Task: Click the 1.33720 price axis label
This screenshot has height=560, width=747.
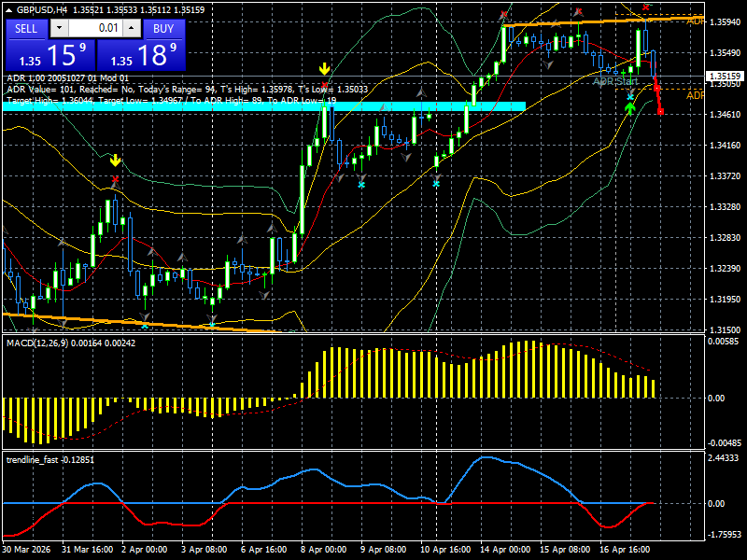Action: click(726, 176)
